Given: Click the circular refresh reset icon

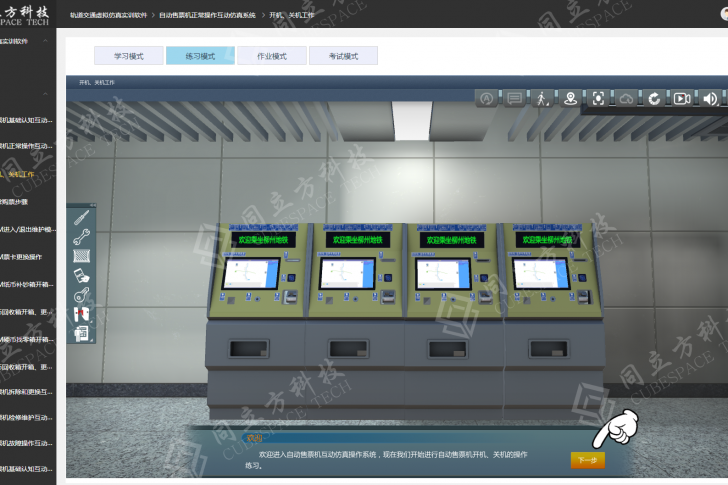Looking at the screenshot, I should pyautogui.click(x=654, y=98).
